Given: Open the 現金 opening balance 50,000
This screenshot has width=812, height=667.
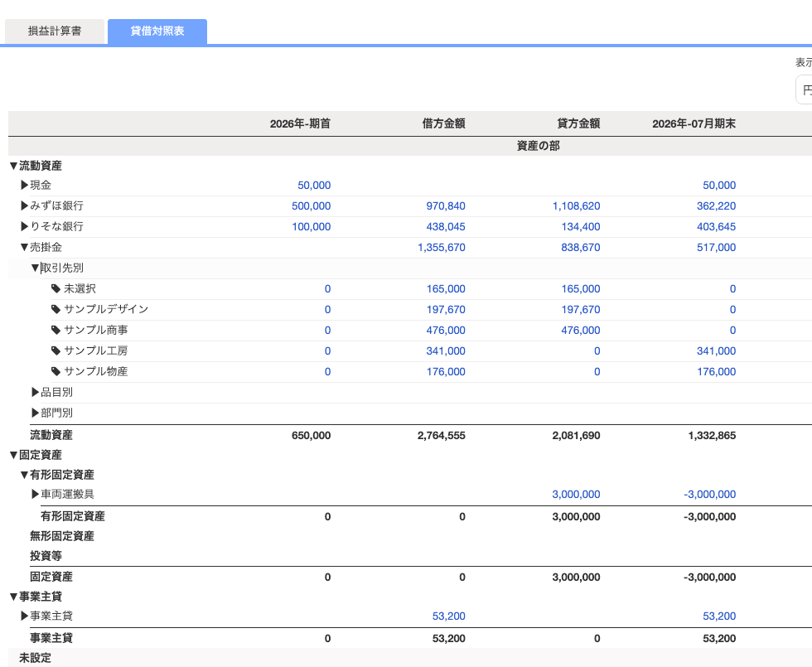Looking at the screenshot, I should click(314, 186).
